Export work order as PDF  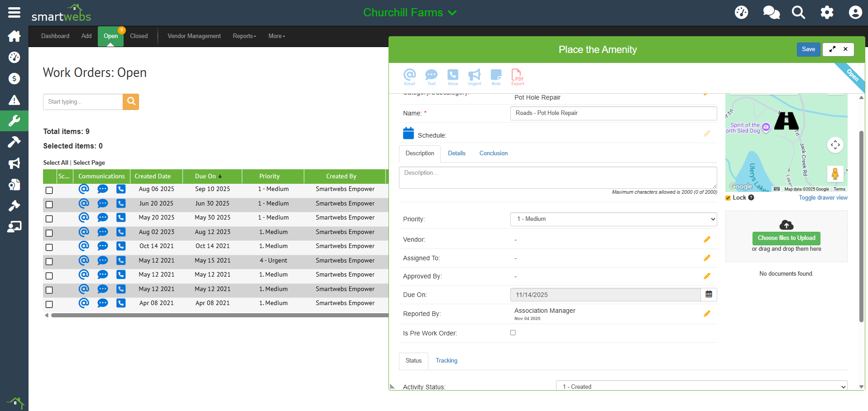pos(517,76)
